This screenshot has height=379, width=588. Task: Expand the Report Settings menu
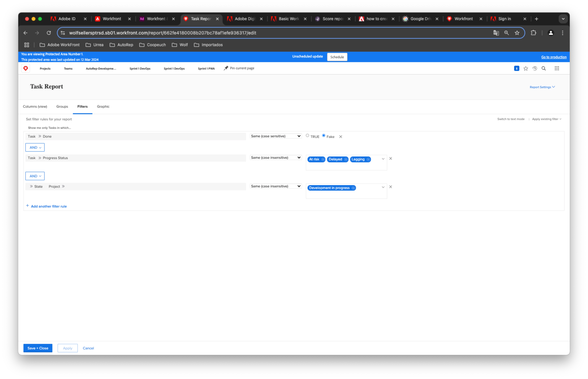(542, 87)
